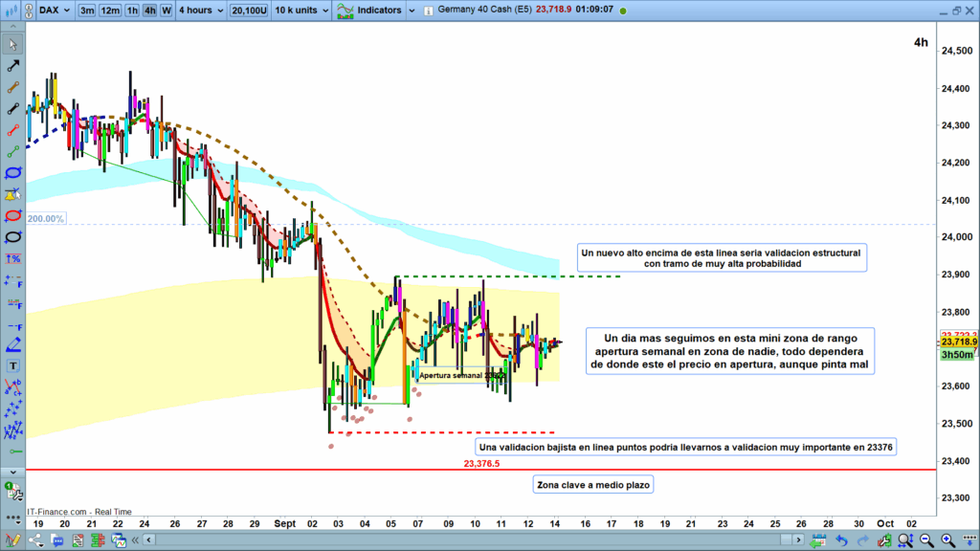Screen dimensions: 980x551
Task: Choose the red ellipse drawing tool
Action: pos(13,216)
